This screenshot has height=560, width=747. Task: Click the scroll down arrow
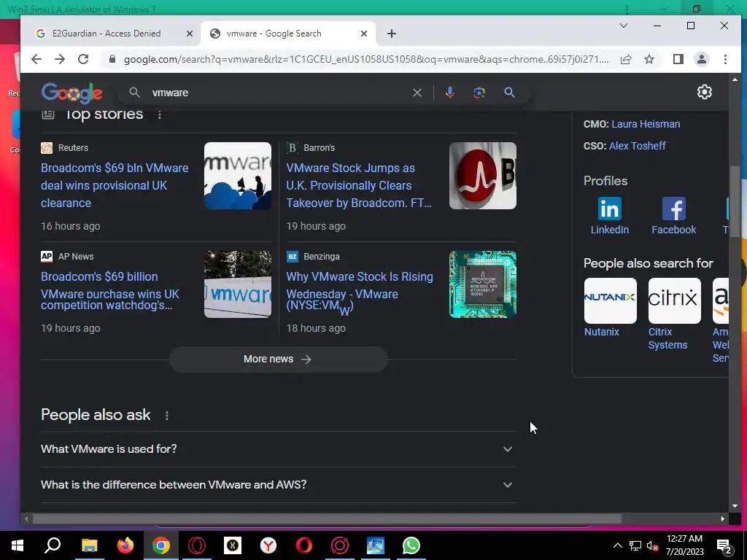tap(735, 506)
